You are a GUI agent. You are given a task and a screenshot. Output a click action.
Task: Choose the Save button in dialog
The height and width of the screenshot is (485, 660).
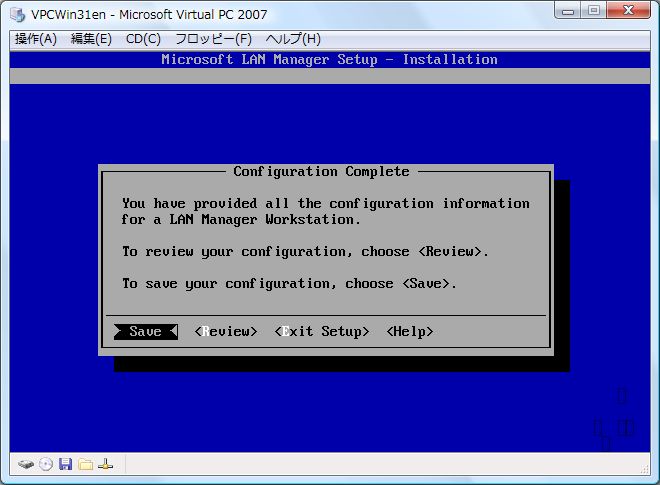pyautogui.click(x=146, y=332)
